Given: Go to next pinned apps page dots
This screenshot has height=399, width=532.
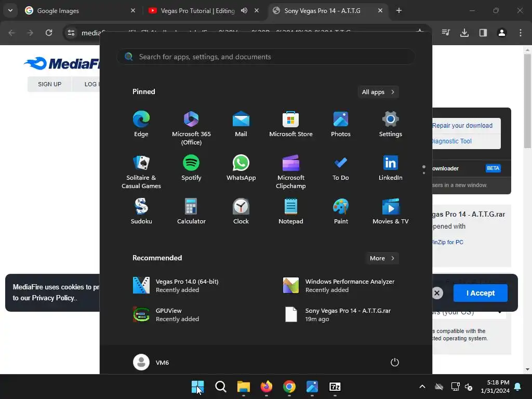Looking at the screenshot, I should (x=424, y=170).
